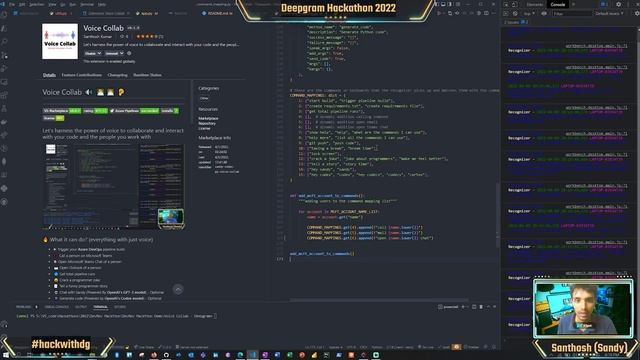Switch to the utils.py editor tab
Screen dimensions: 640x360
coord(61,13)
